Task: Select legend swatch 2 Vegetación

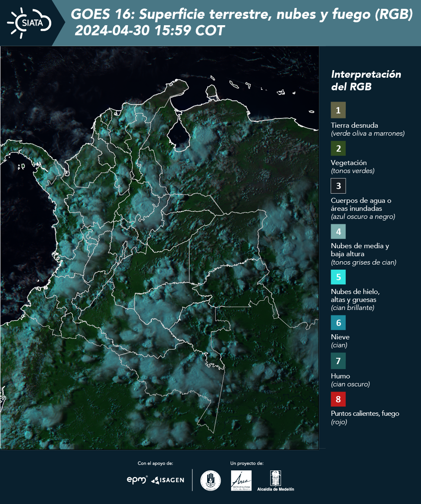Action: (338, 148)
